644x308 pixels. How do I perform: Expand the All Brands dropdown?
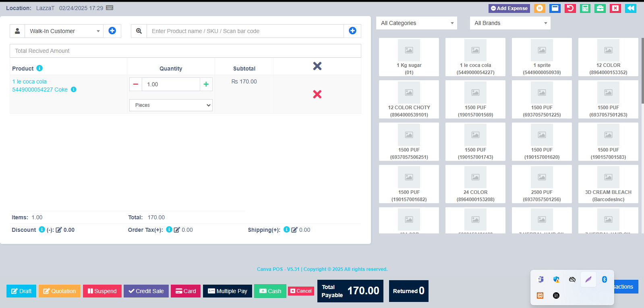pyautogui.click(x=510, y=23)
